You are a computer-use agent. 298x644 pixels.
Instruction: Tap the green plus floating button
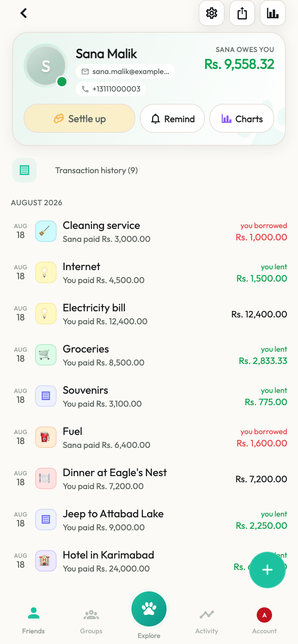tap(267, 570)
